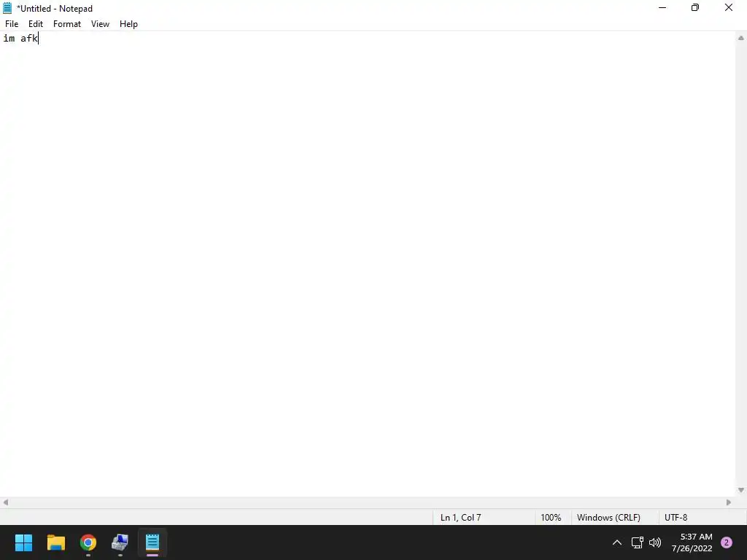Open the notification center badge showing 2
The height and width of the screenshot is (560, 747).
(726, 542)
